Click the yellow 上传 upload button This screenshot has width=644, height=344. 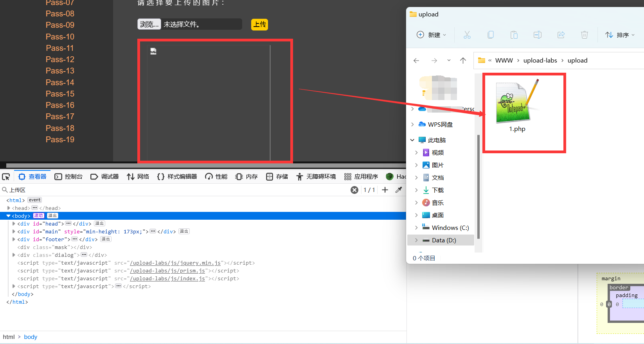coord(259,24)
